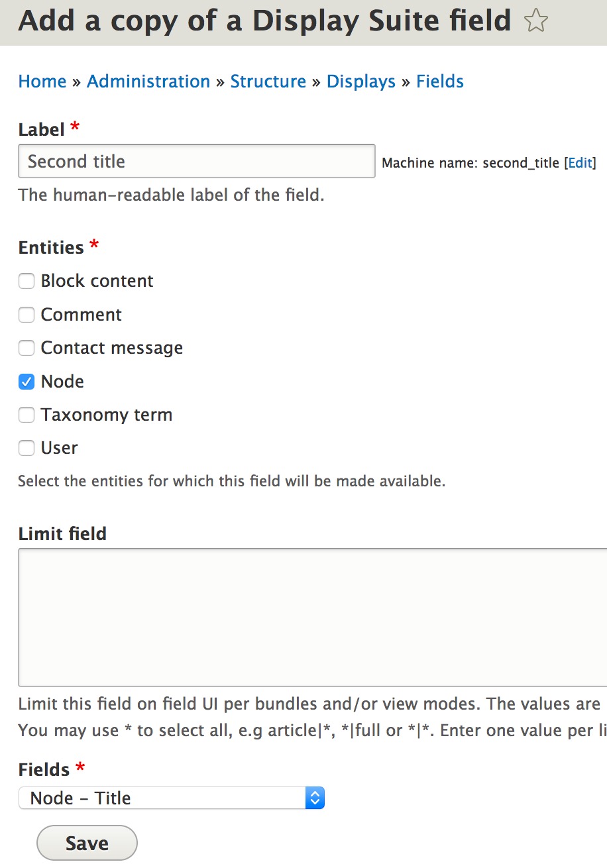This screenshot has width=607, height=868.
Task: Select the Second title text in the Label field
Action: [x=75, y=161]
